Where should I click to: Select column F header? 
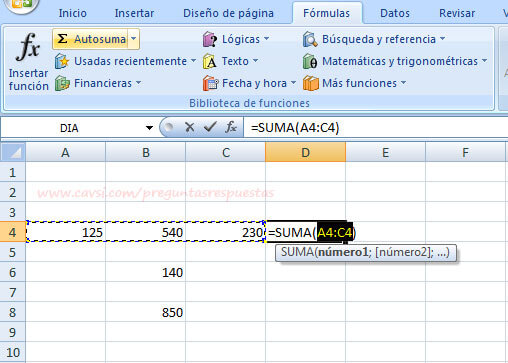(465, 152)
